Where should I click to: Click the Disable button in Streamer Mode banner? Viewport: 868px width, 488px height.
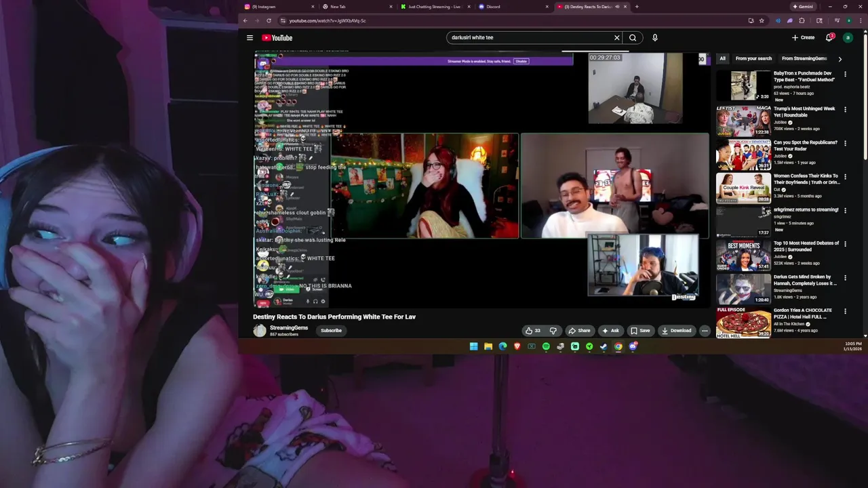pos(521,61)
